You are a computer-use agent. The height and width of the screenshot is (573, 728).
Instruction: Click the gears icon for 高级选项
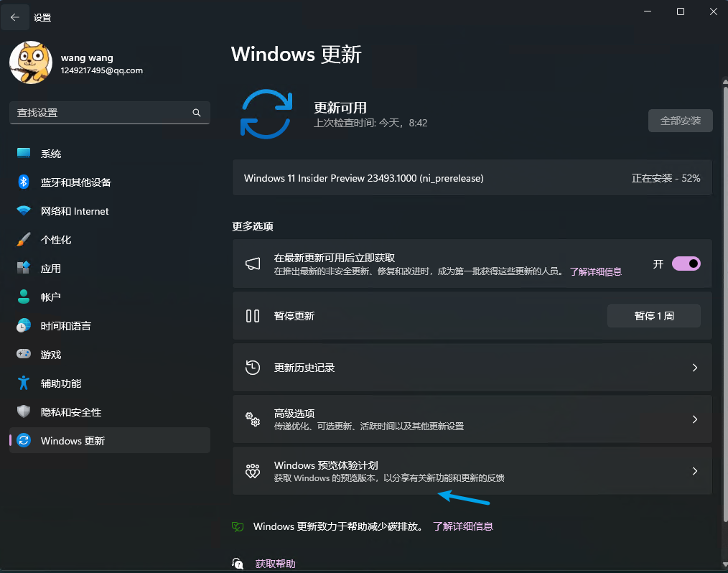[x=253, y=419]
